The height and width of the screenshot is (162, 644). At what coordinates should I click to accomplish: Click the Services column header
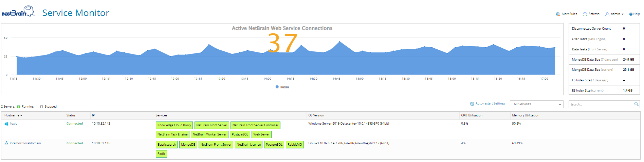pyautogui.click(x=161, y=115)
